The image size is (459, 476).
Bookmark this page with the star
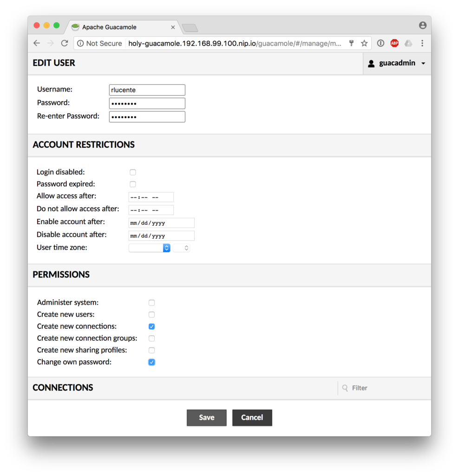(364, 43)
